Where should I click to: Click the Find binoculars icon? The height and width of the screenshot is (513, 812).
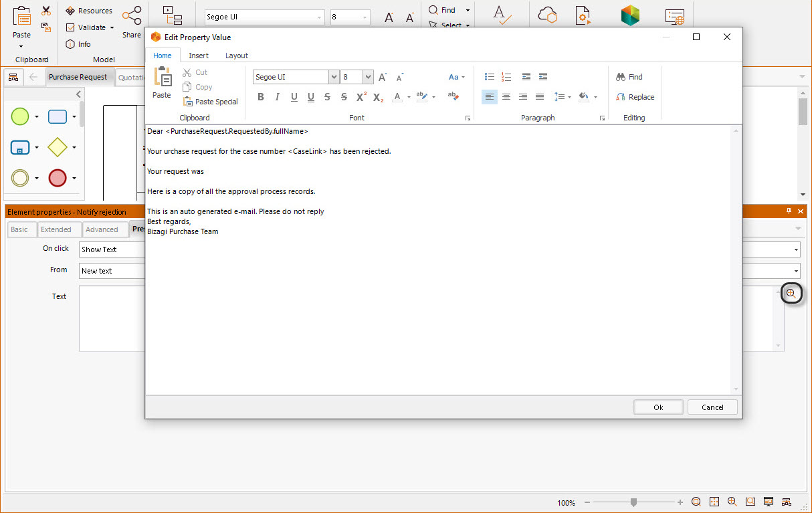click(x=621, y=77)
